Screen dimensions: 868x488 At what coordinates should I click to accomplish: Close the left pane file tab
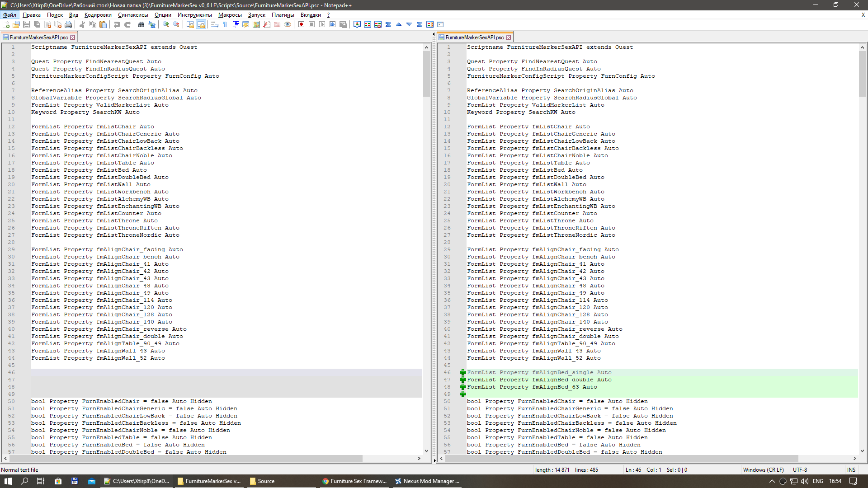click(73, 38)
